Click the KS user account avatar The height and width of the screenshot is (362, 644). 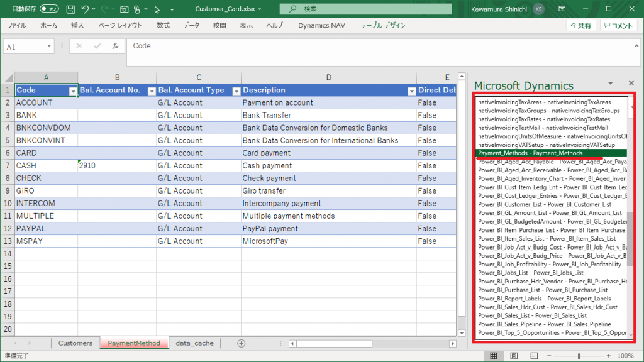[x=538, y=9]
